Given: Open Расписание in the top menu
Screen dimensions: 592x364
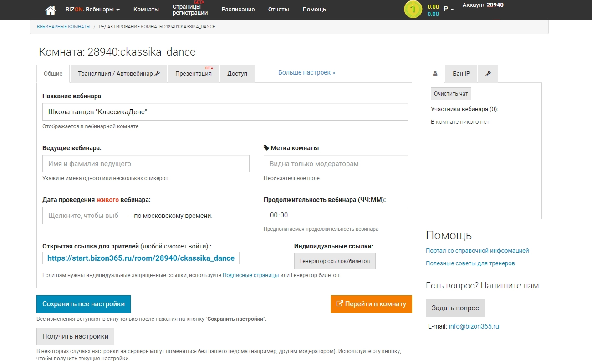Looking at the screenshot, I should coord(238,10).
